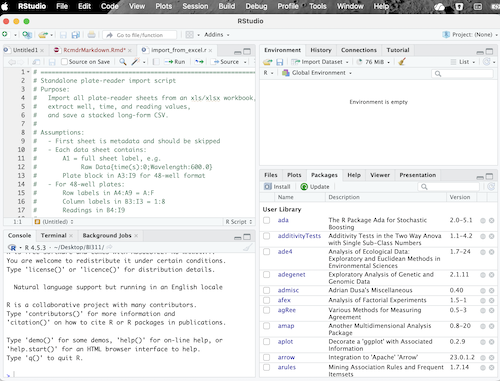Switch to the History tab

coord(321,50)
